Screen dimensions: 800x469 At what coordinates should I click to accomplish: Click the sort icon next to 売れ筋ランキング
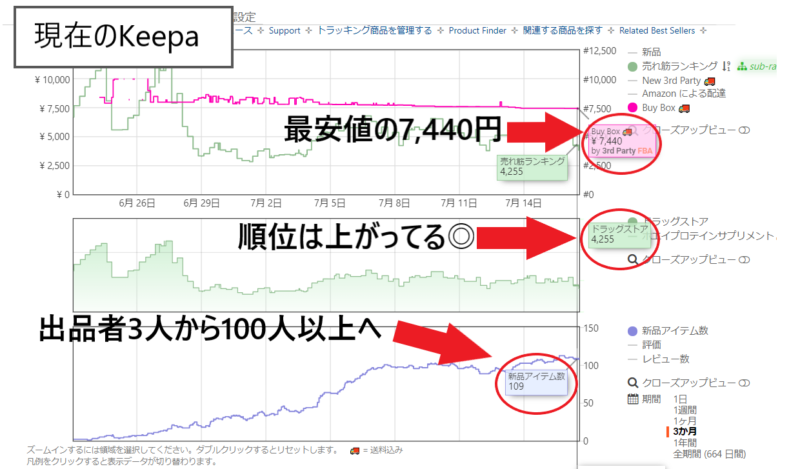[726, 66]
